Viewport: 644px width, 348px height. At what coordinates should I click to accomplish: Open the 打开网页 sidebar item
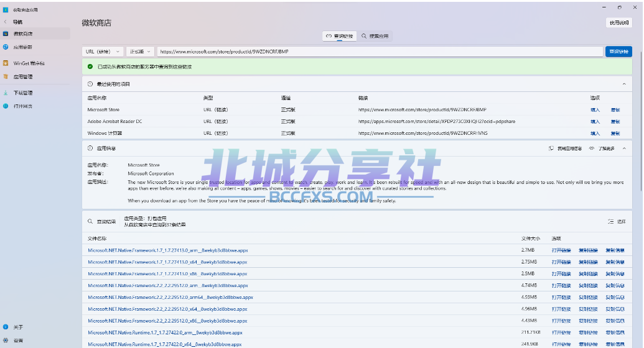point(35,106)
